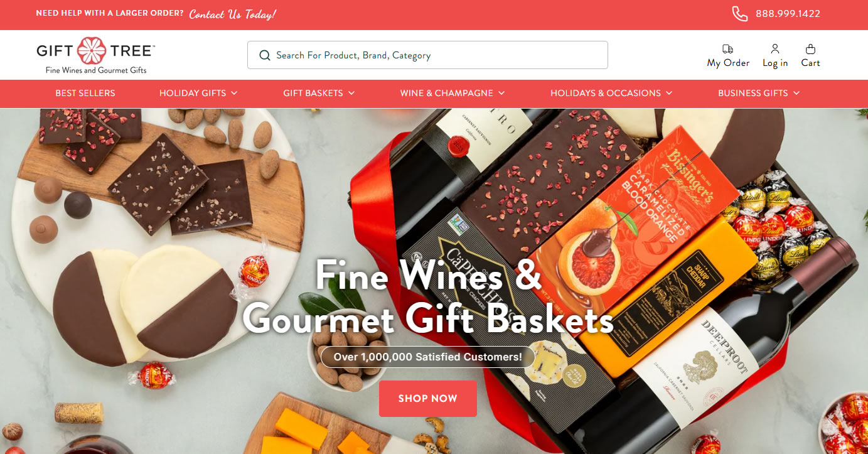
Task: Click Over 1,000,000 Satisfied Customers badge
Action: pyautogui.click(x=428, y=357)
